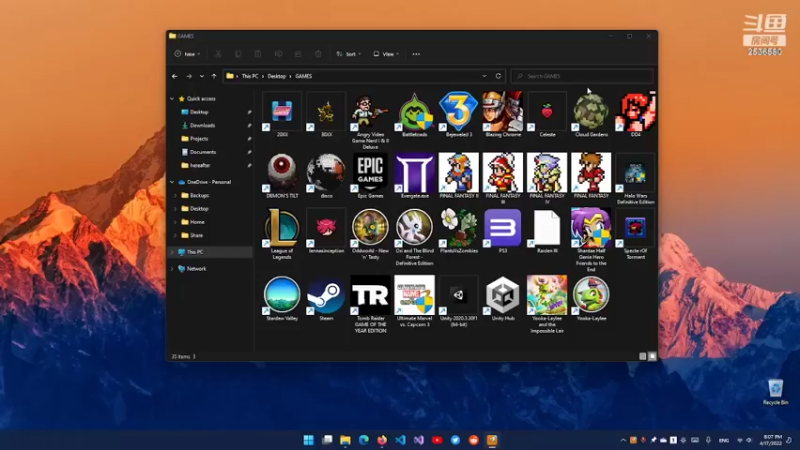This screenshot has width=800, height=450.
Task: Show hidden system tray icons chevron
Action: tap(623, 440)
